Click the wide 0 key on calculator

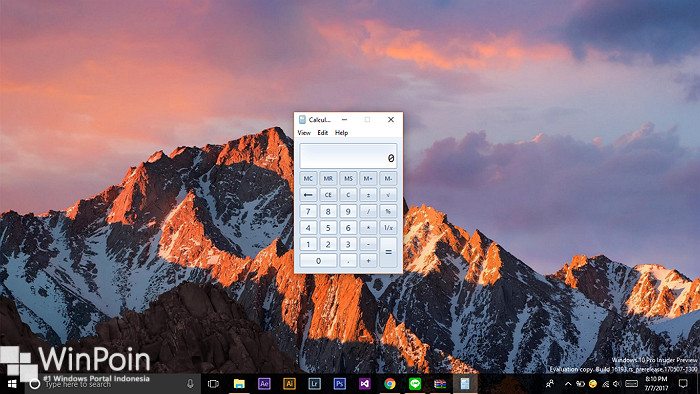tap(318, 261)
